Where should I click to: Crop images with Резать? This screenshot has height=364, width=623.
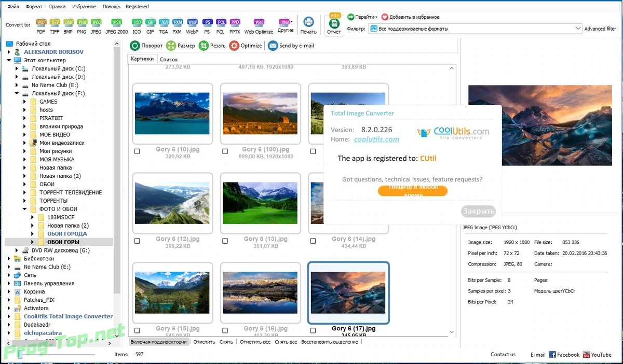(212, 46)
